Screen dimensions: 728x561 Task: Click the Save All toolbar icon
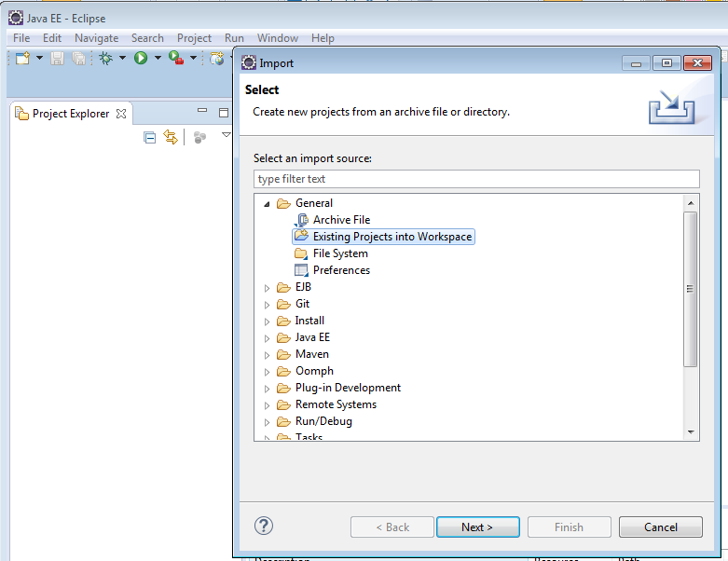coord(78,58)
